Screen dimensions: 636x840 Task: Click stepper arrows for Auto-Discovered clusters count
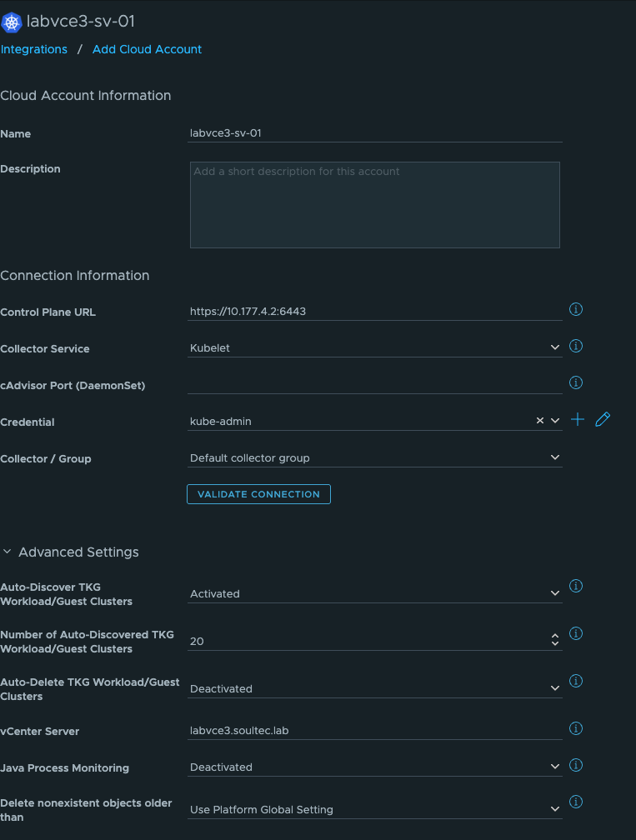[555, 640]
